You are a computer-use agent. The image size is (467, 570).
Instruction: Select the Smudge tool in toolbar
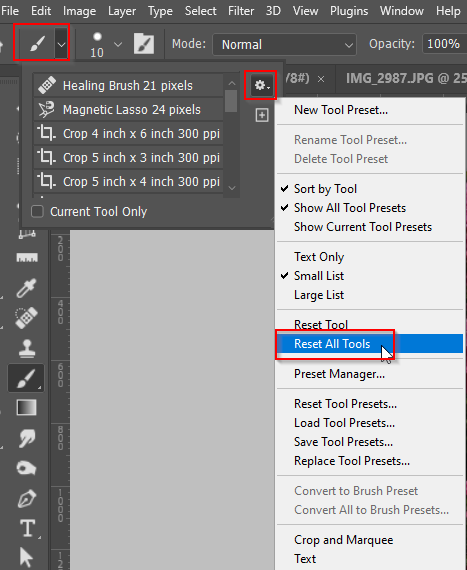click(x=27, y=438)
